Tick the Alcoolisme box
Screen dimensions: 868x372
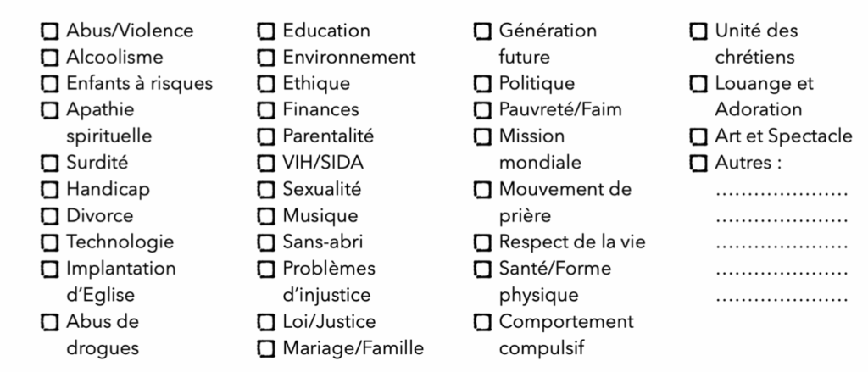[x=50, y=58]
